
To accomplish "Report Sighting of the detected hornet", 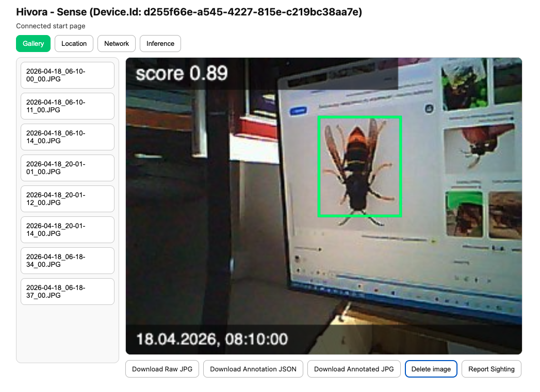I will pyautogui.click(x=492, y=369).
